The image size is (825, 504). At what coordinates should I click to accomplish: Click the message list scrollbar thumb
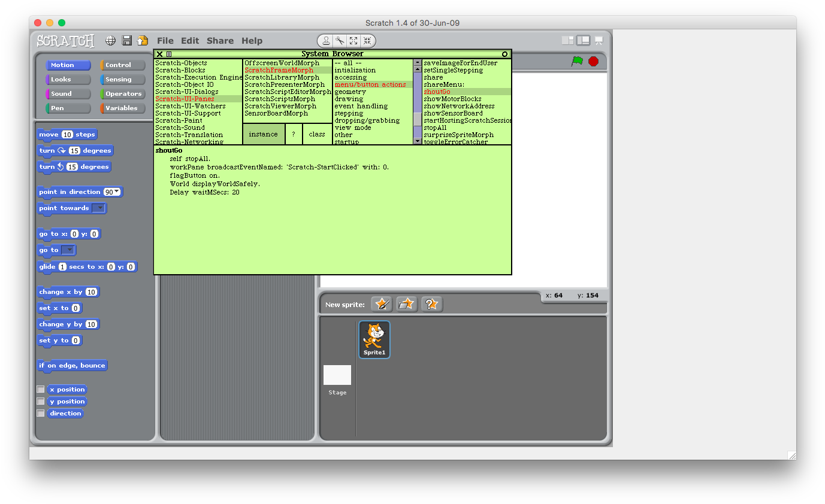418,119
